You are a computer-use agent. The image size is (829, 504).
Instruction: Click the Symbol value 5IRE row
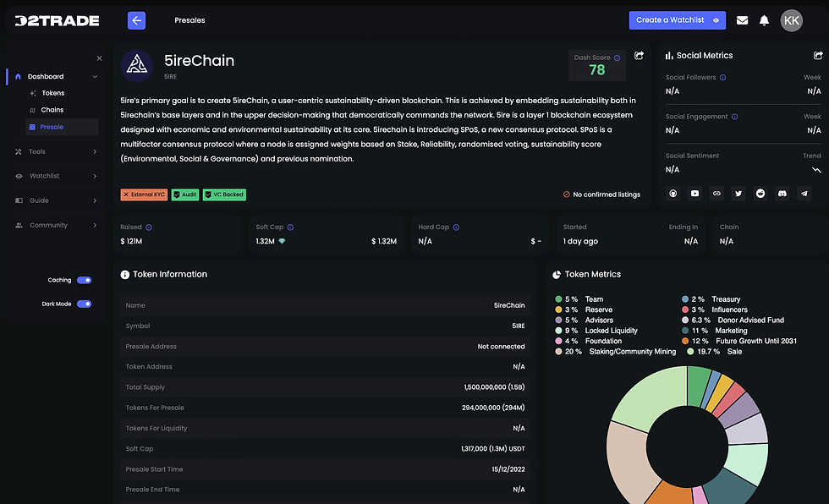click(x=325, y=326)
